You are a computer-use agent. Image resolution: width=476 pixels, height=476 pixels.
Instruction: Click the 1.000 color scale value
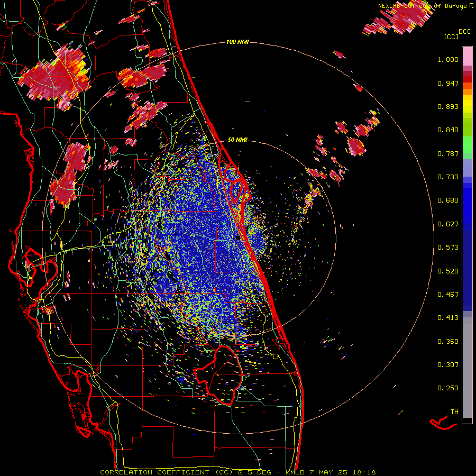point(448,59)
